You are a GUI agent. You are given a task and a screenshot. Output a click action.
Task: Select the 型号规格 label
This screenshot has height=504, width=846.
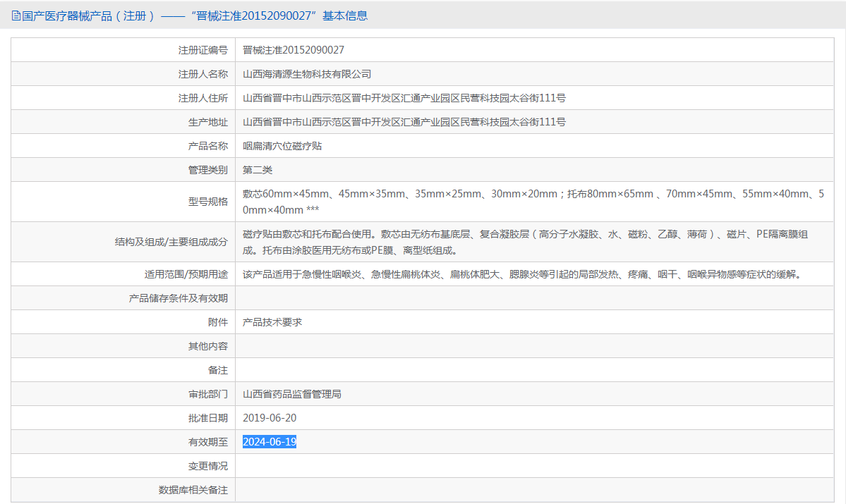(x=207, y=202)
